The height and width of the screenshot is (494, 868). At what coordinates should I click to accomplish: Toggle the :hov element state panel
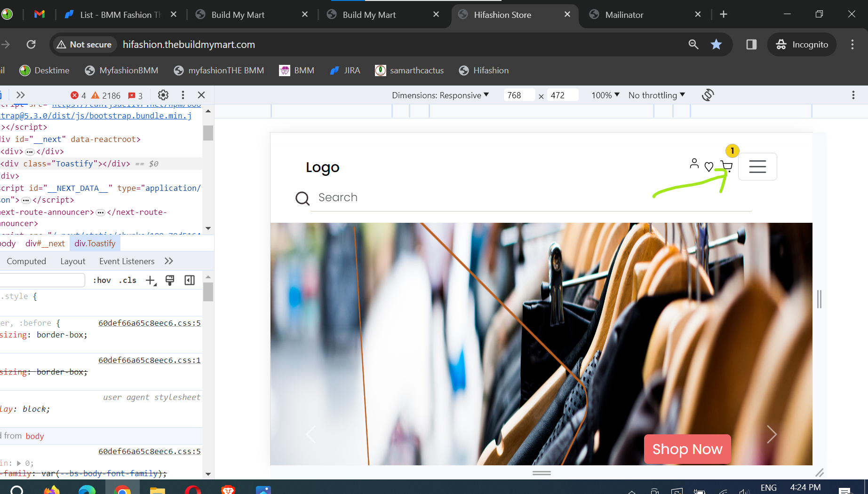point(102,280)
